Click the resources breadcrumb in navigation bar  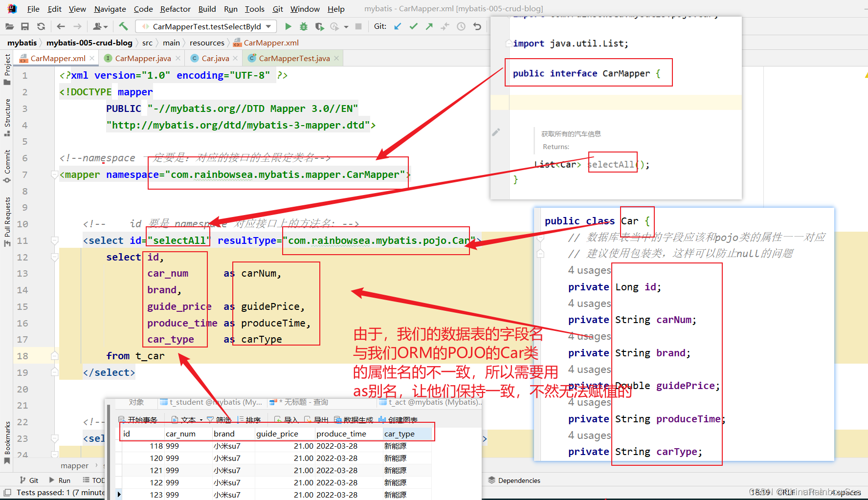[207, 43]
